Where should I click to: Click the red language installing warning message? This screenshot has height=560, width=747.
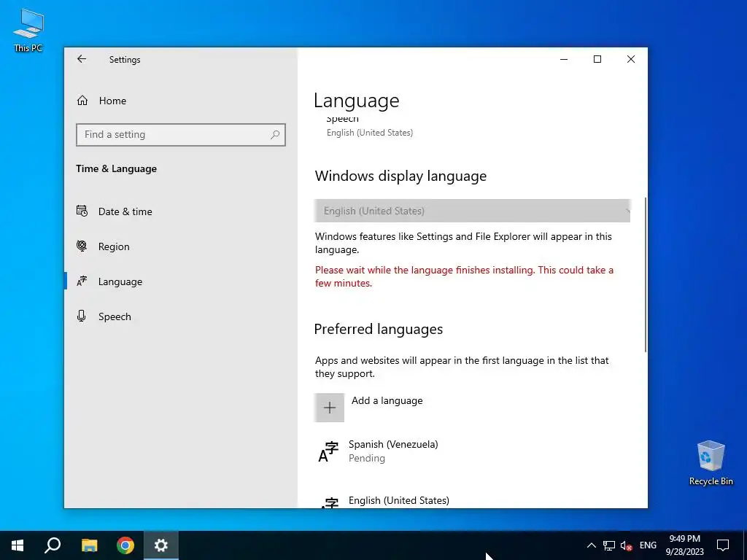(x=464, y=276)
